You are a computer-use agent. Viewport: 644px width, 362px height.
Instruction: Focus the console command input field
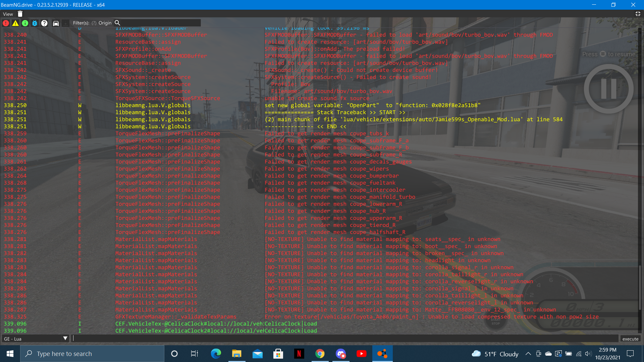click(345, 339)
